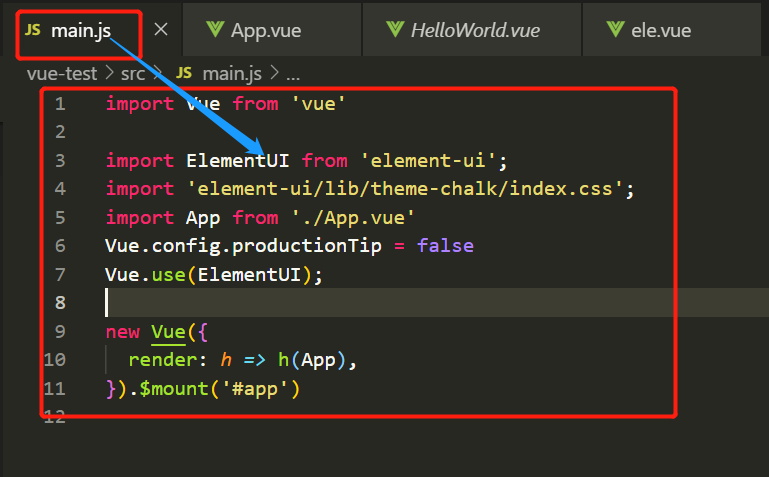Select src folder in the breadcrumb
Image resolution: width=769 pixels, height=477 pixels.
[132, 74]
